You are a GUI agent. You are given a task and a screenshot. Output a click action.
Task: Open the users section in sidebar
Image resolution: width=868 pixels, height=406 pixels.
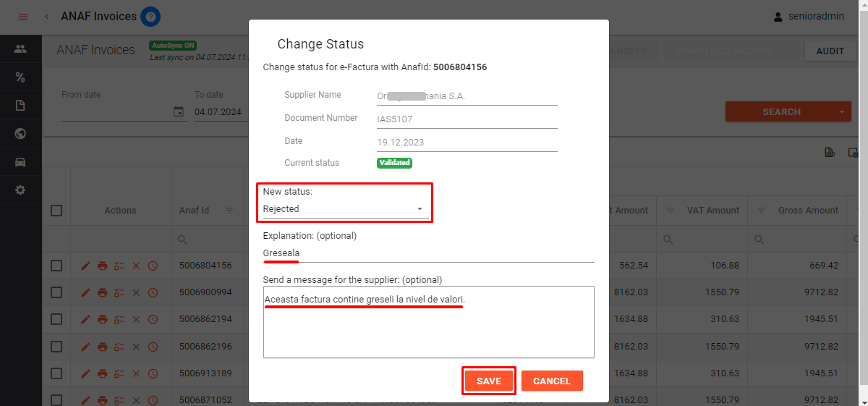20,49
